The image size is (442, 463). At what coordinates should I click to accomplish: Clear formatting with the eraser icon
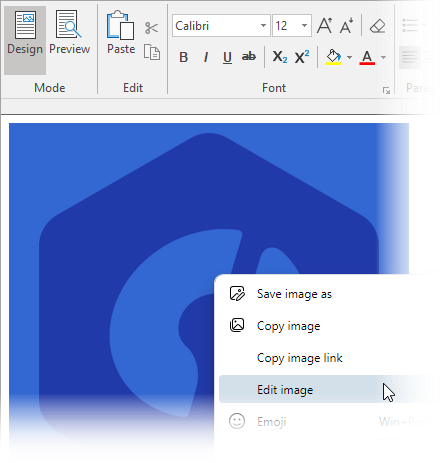(378, 26)
